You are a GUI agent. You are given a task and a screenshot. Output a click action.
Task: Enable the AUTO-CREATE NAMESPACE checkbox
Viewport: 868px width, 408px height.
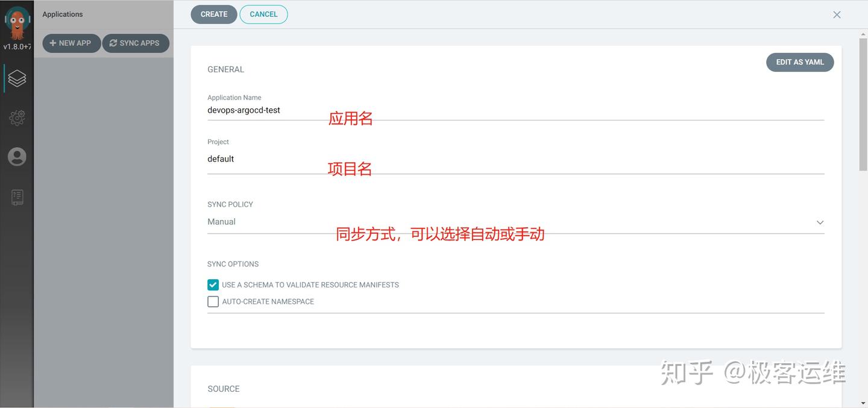(x=213, y=301)
